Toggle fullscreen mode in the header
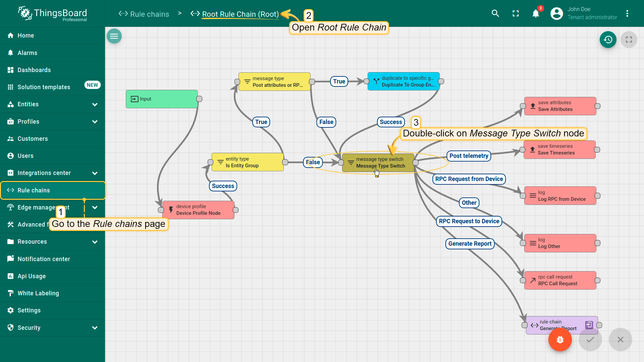This screenshot has height=362, width=644. click(x=516, y=13)
